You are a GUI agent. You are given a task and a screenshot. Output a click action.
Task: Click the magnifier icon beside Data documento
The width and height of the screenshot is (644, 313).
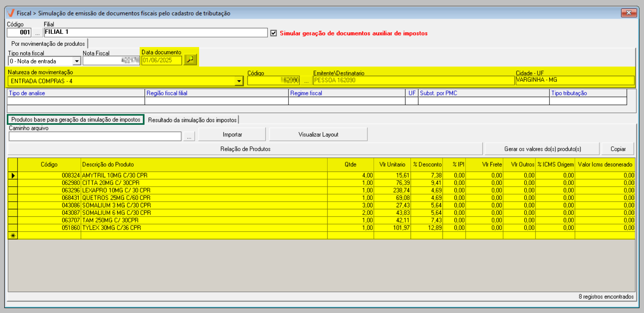point(190,60)
